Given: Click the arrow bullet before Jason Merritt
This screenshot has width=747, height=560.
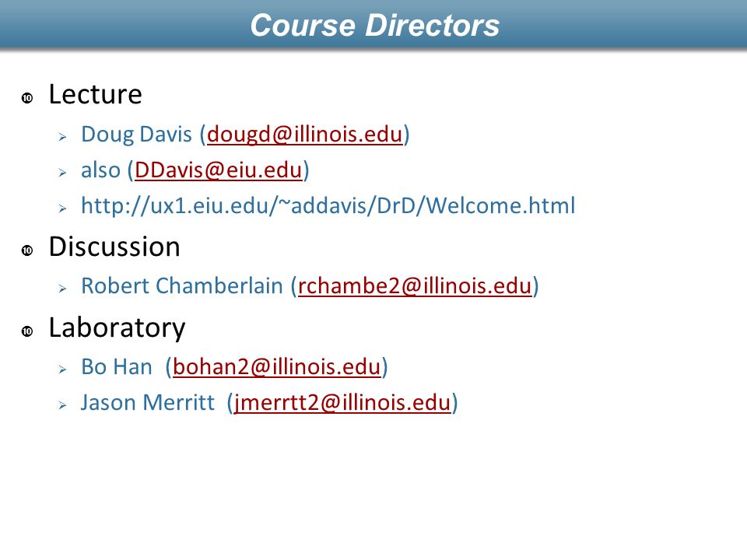Looking at the screenshot, I should point(62,405).
